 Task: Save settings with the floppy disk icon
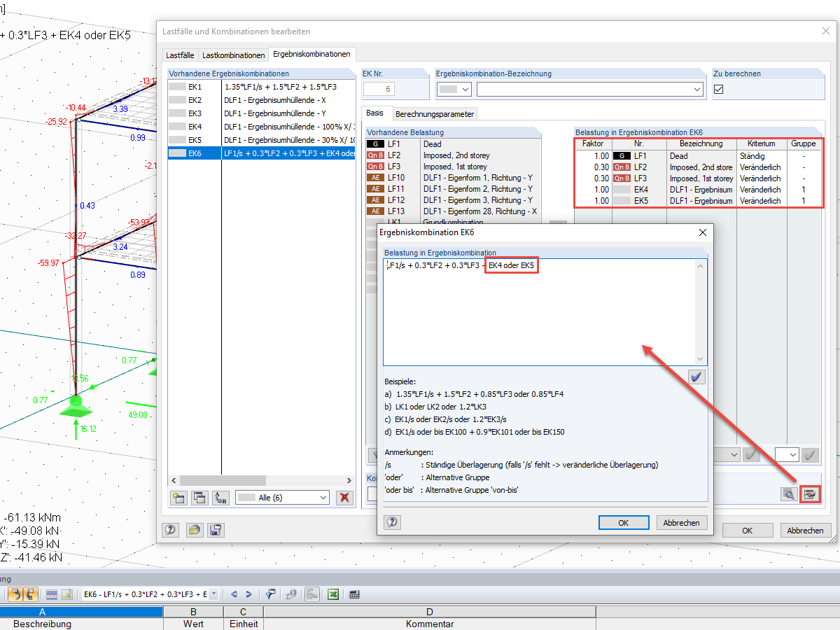(x=214, y=530)
